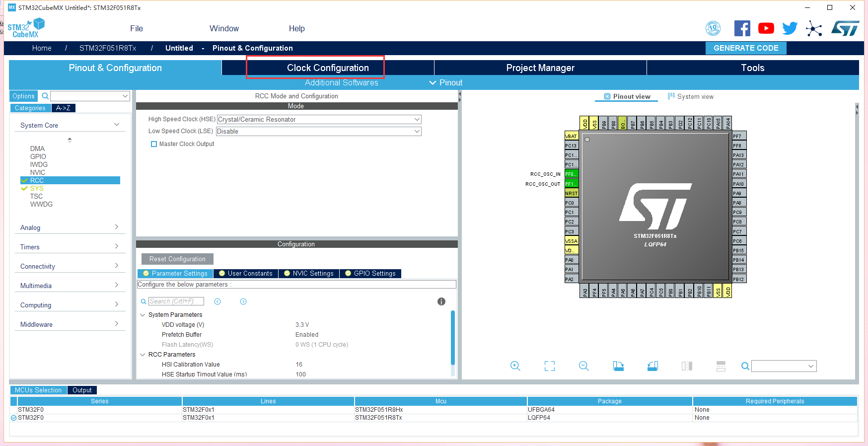Expand the Middleware category
The width and height of the screenshot is (868, 446).
click(117, 324)
